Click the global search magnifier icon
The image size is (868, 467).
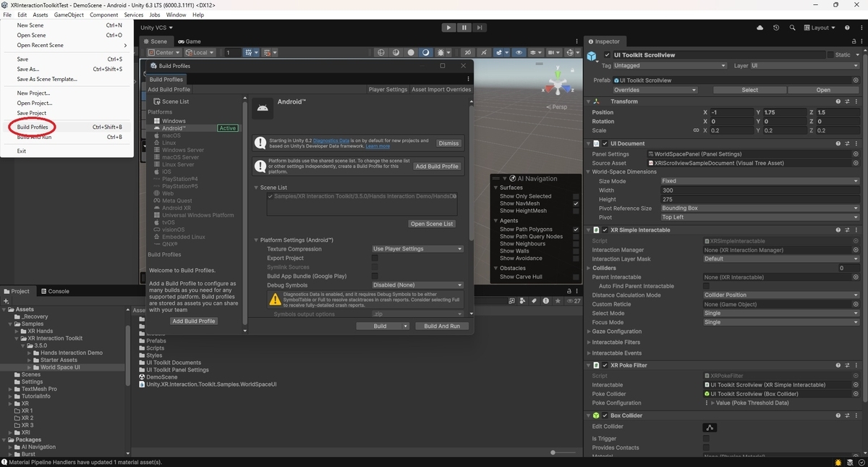792,28
